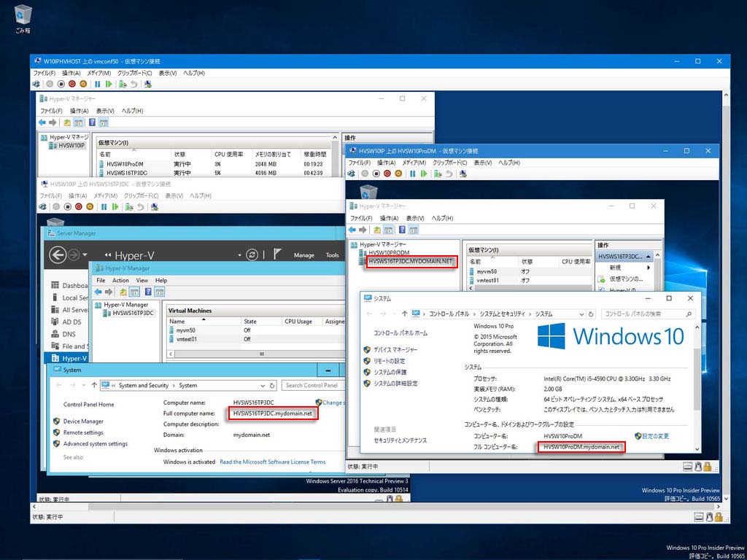Image resolution: width=747 pixels, height=560 pixels.
Task: Open デバイス マネージャー in the Japanese システム window
Action: [395, 349]
